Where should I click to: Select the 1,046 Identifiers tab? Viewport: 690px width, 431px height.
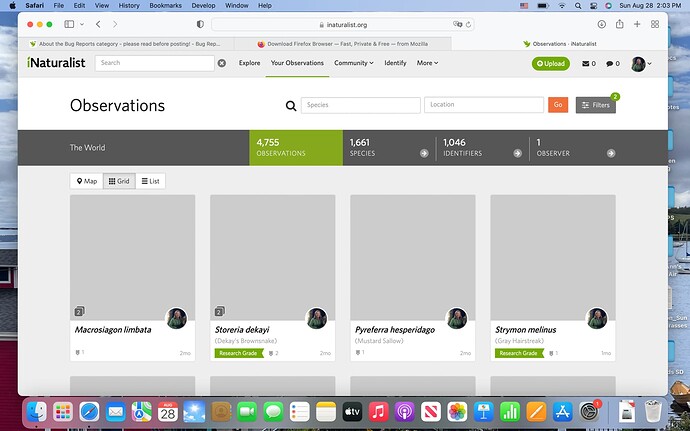(482, 147)
